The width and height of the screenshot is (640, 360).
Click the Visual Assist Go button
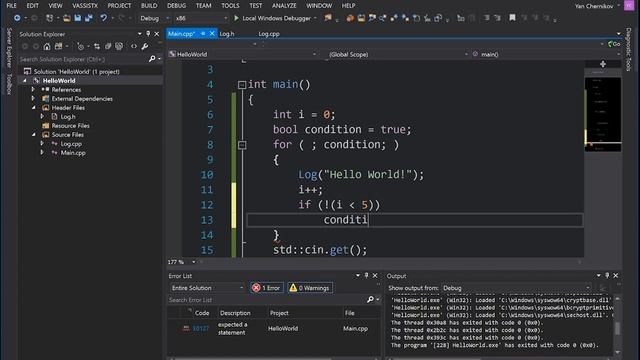coord(614,44)
